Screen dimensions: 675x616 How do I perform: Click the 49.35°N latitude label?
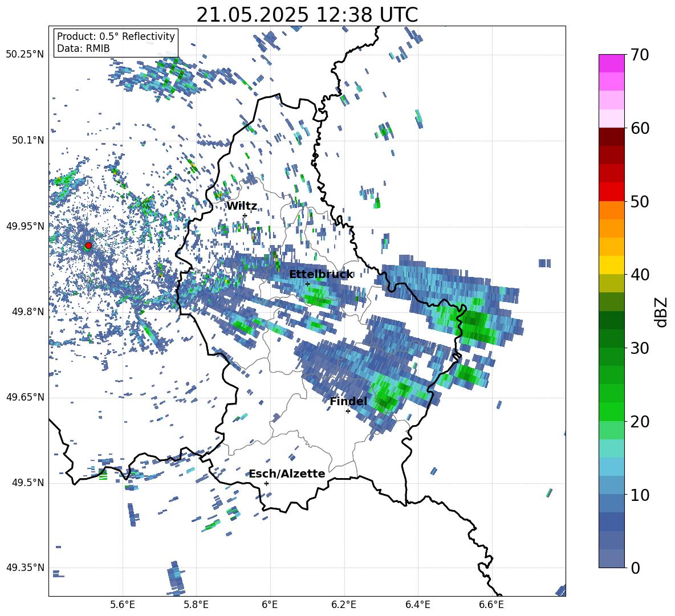[x=25, y=568]
